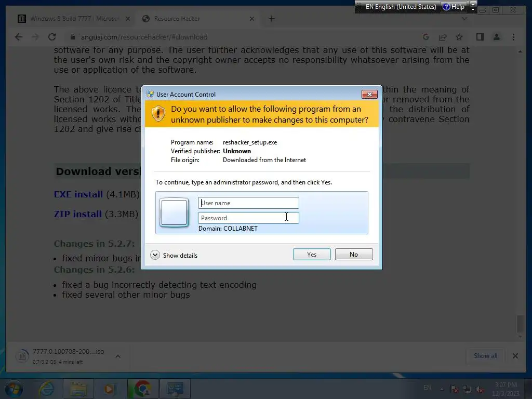Close the Windows 8 Build 7777 tab
532x399 pixels.
(128, 19)
